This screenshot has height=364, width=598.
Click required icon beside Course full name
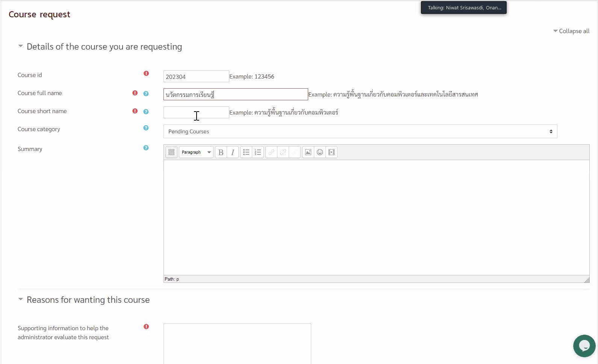pos(135,93)
